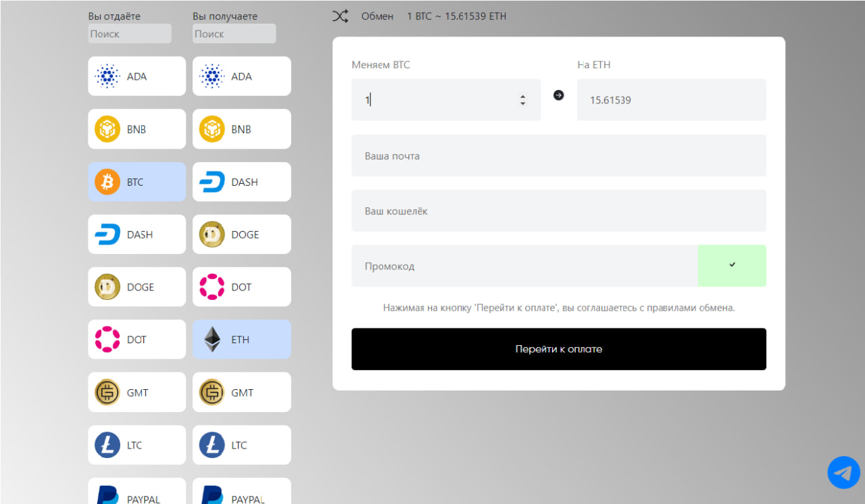Select BTC in the give column
Image resolution: width=865 pixels, height=504 pixels.
137,182
